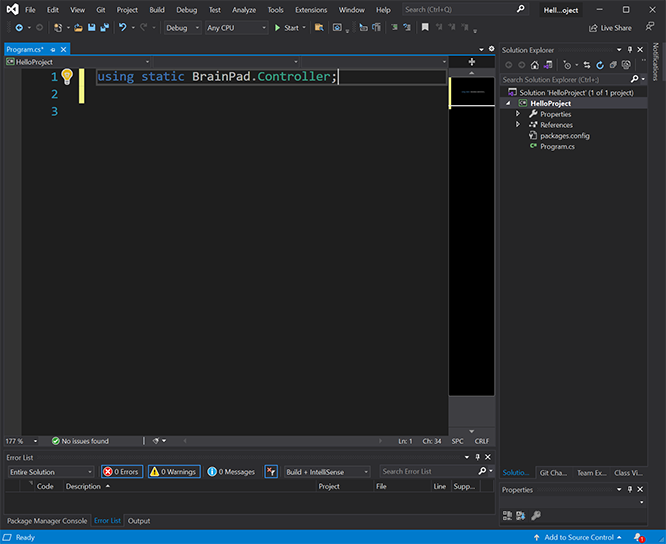Viewport: 666px width, 544px height.
Task: Click the Properties panel wrench icon
Action: click(536, 516)
